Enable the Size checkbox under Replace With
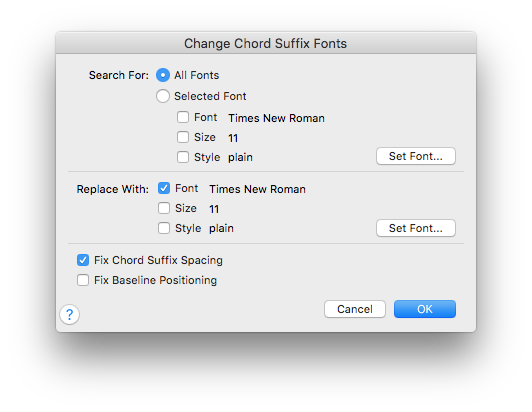The width and height of the screenshot is (532, 412). click(164, 208)
